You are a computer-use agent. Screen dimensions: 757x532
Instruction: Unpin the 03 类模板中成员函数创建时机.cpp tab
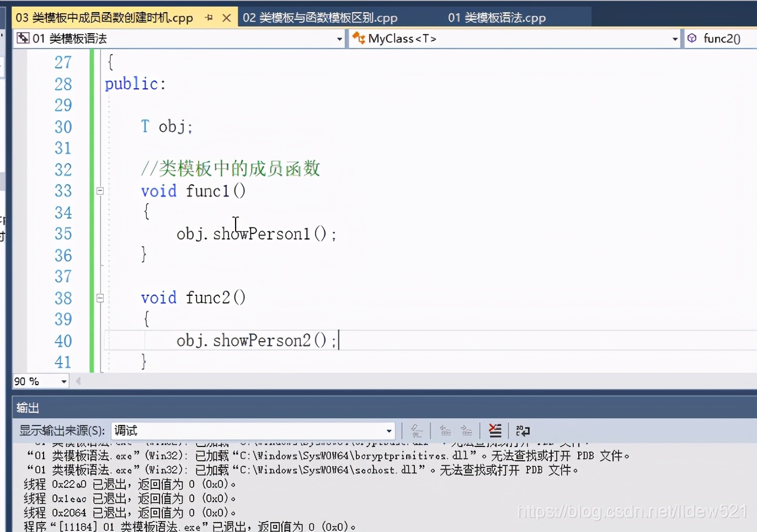[x=209, y=18]
